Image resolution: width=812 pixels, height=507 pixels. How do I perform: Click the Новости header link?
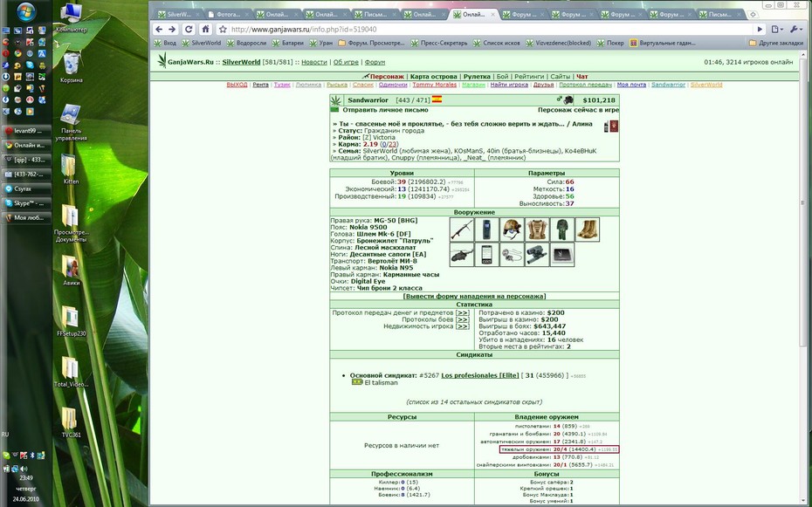[x=314, y=62]
